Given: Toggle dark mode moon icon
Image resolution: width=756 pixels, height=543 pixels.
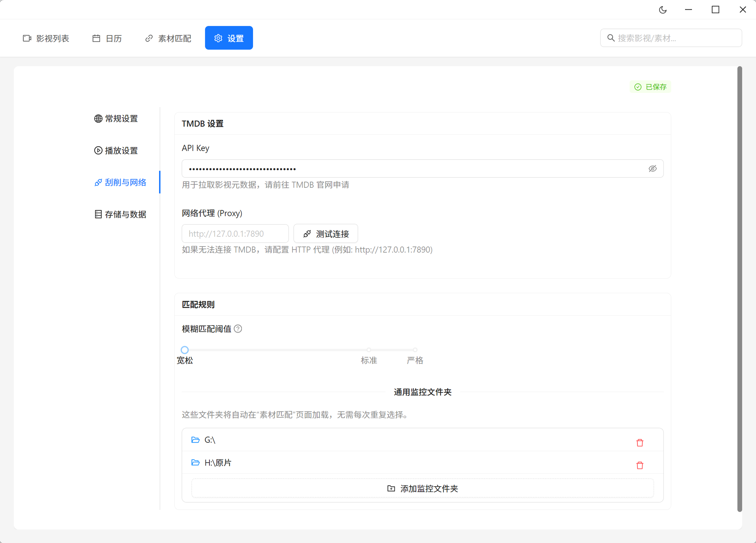Looking at the screenshot, I should [663, 10].
